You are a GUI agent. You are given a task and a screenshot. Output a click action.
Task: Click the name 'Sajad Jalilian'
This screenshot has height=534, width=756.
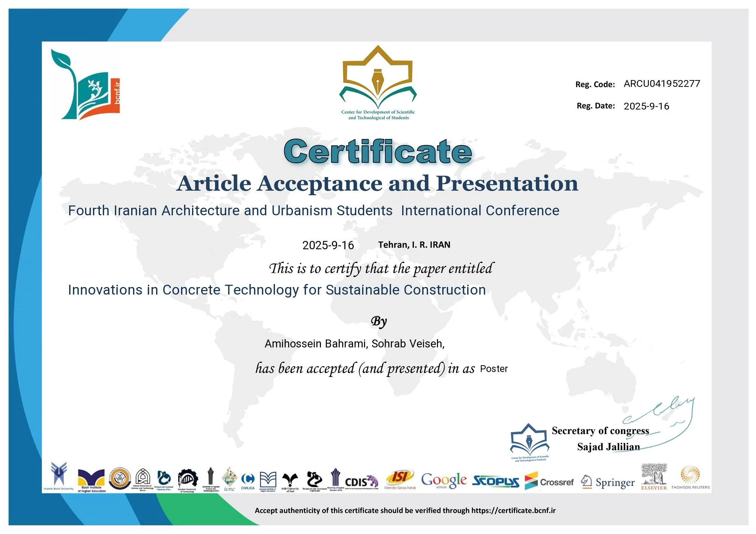pyautogui.click(x=609, y=447)
